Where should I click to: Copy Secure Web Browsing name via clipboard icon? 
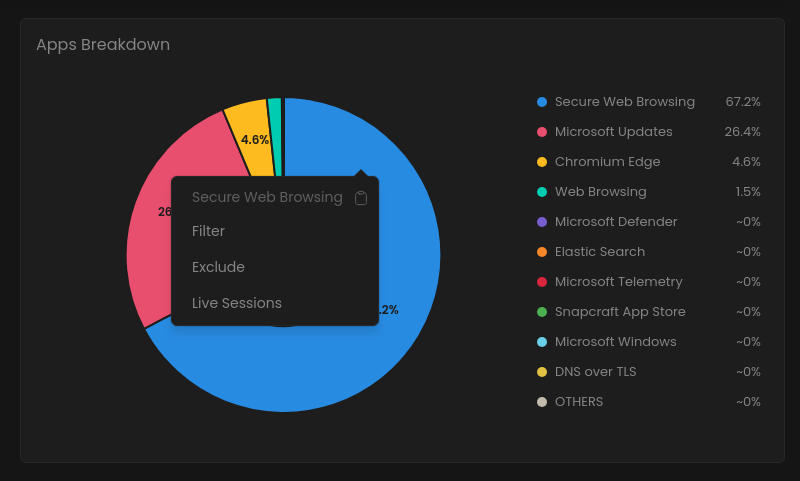(x=361, y=198)
